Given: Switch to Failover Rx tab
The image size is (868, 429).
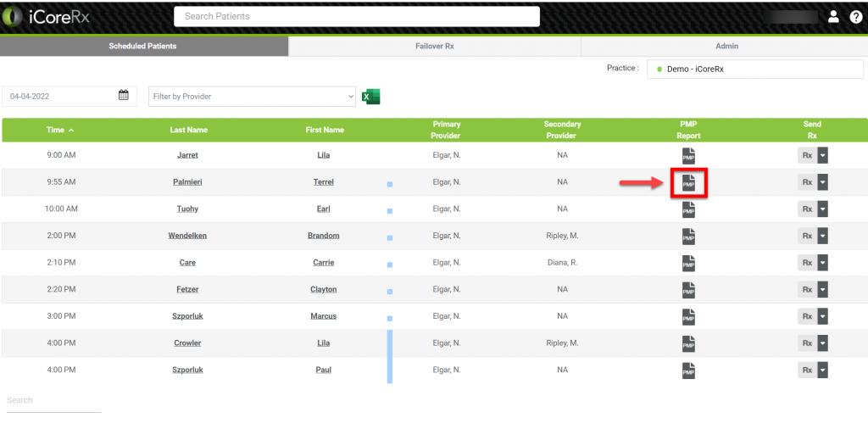Looking at the screenshot, I should [435, 47].
